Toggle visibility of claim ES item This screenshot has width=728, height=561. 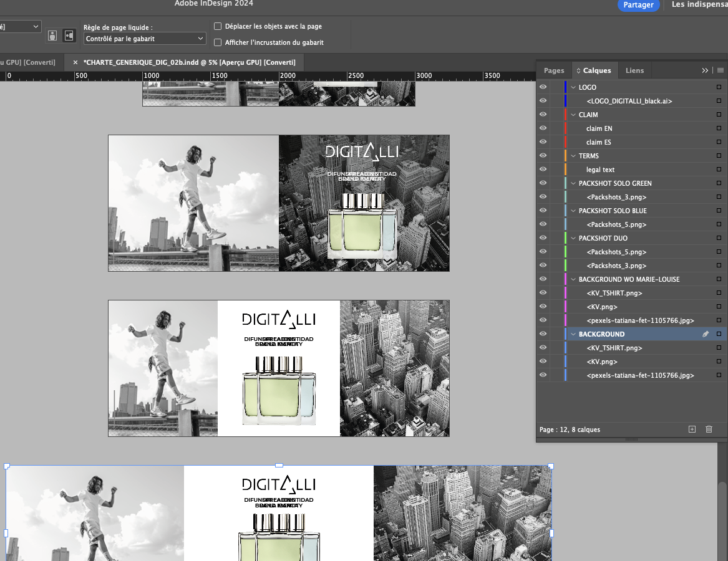click(543, 142)
